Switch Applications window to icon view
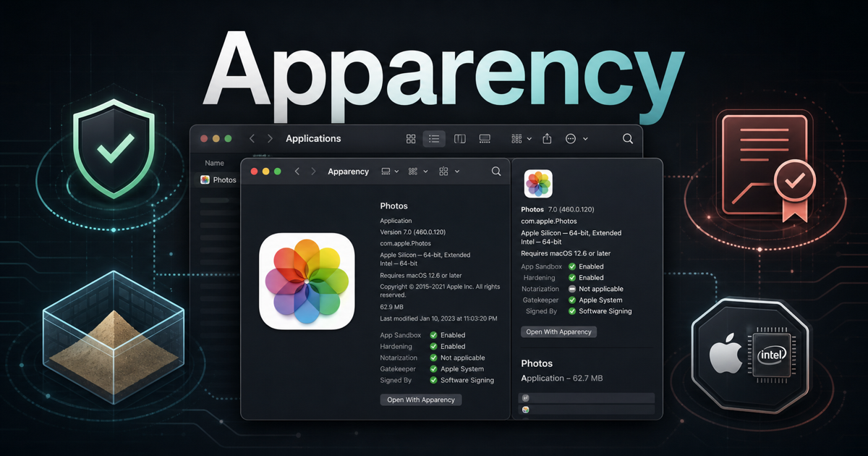868x456 pixels. pyautogui.click(x=411, y=138)
